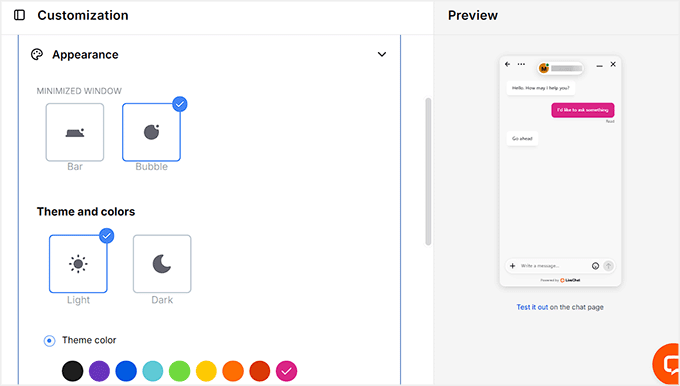Pick the black theme color swatch
This screenshot has height=386, width=680.
[x=72, y=371]
